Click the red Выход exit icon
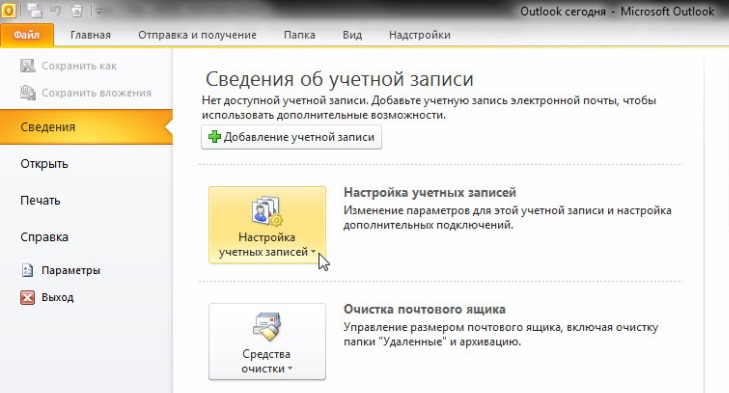 (x=27, y=297)
